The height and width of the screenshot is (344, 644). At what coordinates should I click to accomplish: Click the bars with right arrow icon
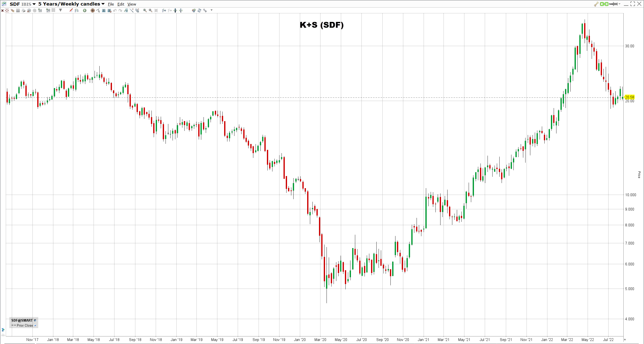[x=164, y=10]
